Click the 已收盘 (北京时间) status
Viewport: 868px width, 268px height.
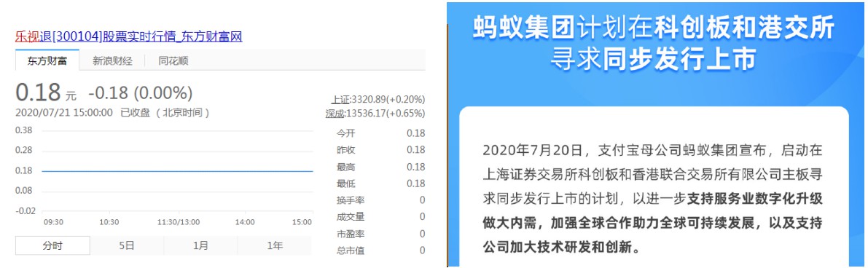pos(165,112)
